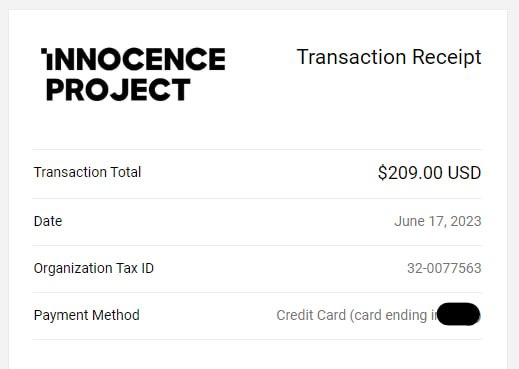
Task: Click the Date label
Action: 48,221
